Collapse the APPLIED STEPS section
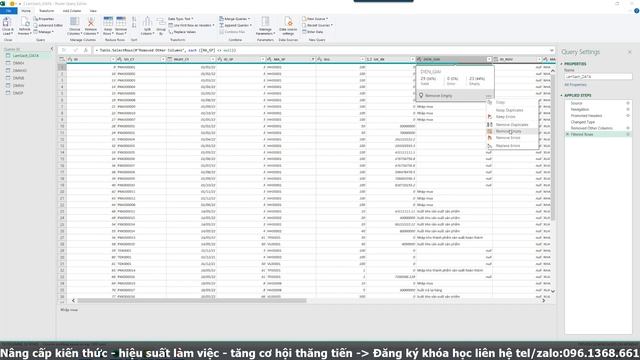Image resolution: width=640 pixels, height=360 pixels. [561, 96]
